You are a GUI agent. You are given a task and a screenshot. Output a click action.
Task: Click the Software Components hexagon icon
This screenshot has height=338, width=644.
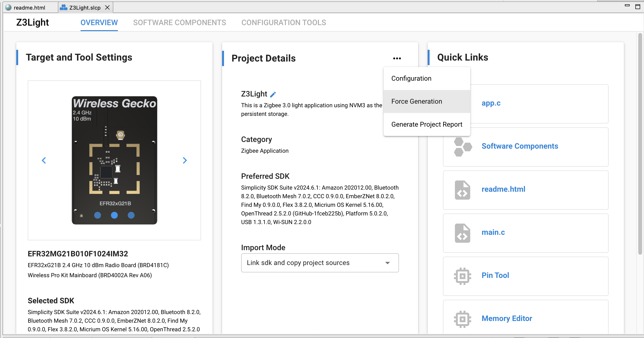click(463, 147)
